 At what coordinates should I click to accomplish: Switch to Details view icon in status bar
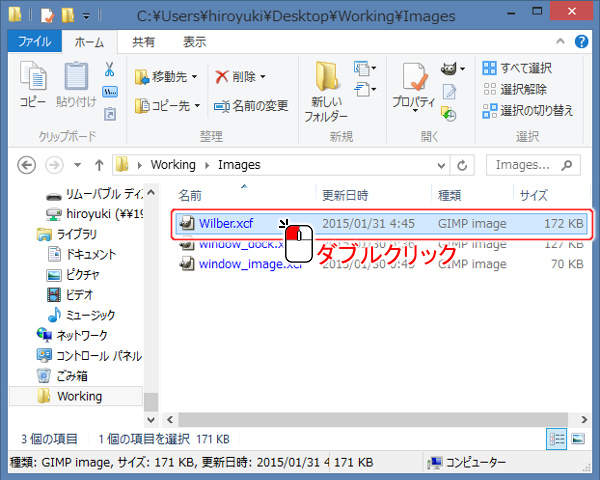pos(556,439)
